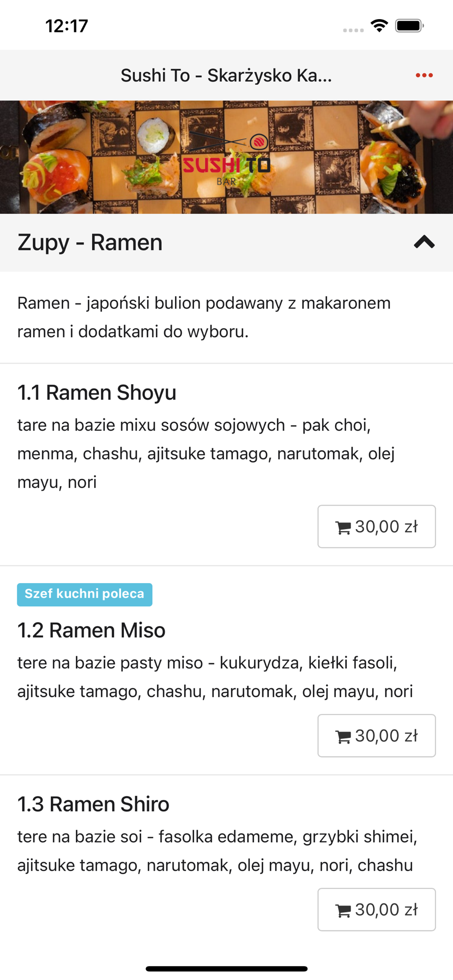Tap the Zupy - Ramen category header
This screenshot has width=453, height=980.
click(x=226, y=243)
